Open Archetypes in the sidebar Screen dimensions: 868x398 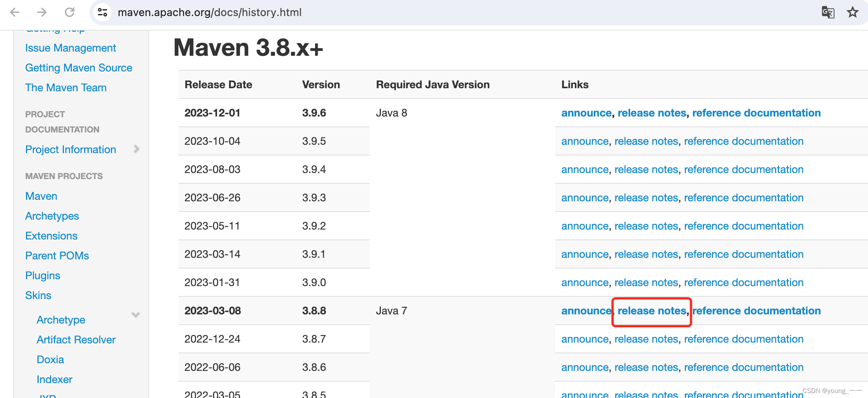(52, 216)
